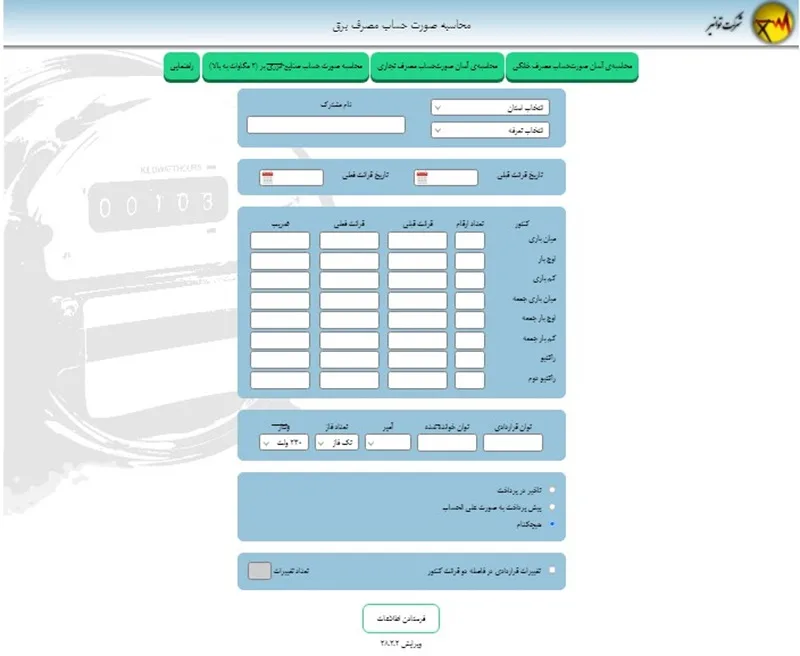800x656 pixels.
Task: Click coefficient field for 'کم بار جمعه' row
Action: pos(280,340)
